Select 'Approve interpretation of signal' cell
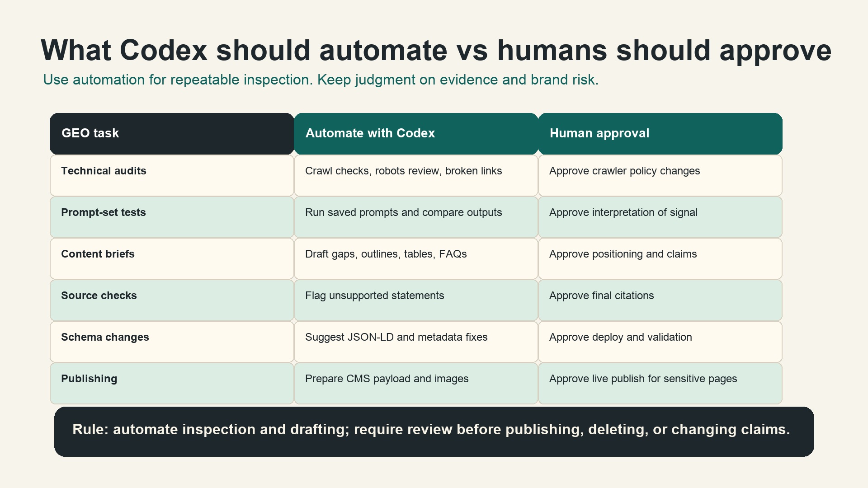 tap(660, 217)
